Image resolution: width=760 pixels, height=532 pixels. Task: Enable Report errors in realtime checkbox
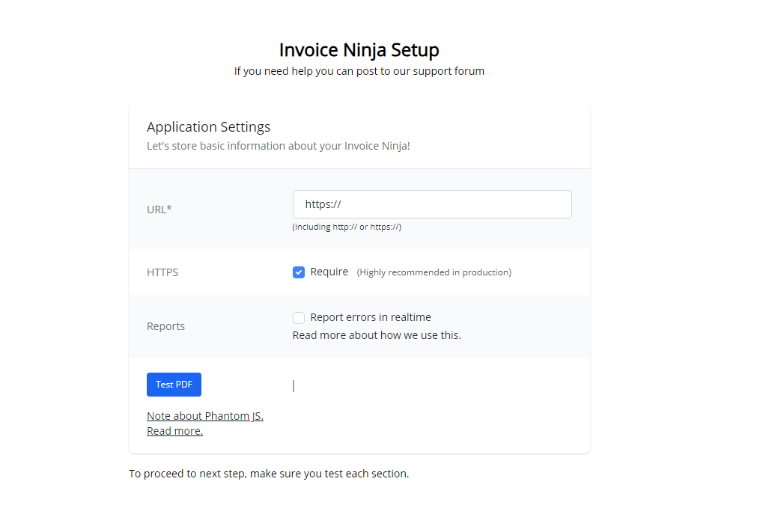tap(299, 318)
